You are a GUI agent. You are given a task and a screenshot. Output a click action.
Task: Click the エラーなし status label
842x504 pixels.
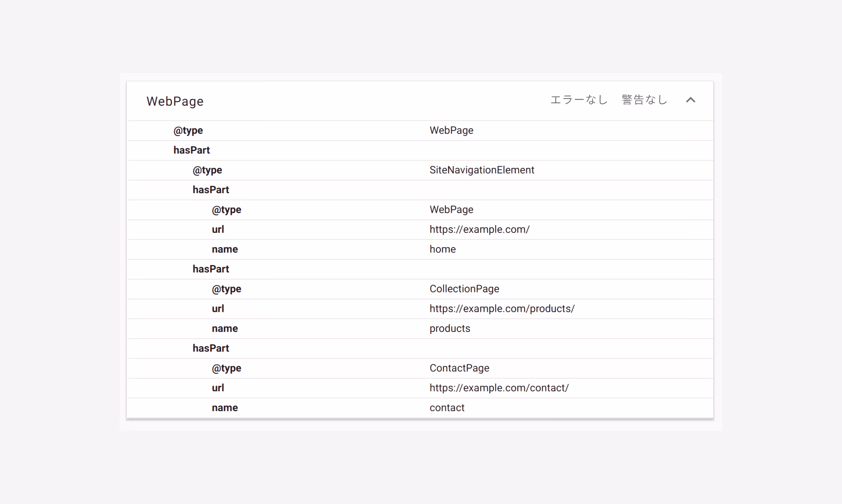579,100
